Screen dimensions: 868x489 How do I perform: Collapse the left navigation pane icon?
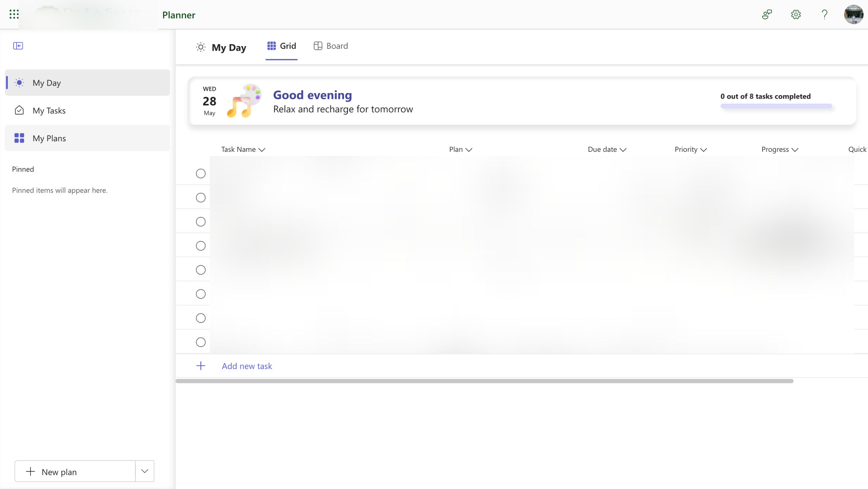(18, 46)
